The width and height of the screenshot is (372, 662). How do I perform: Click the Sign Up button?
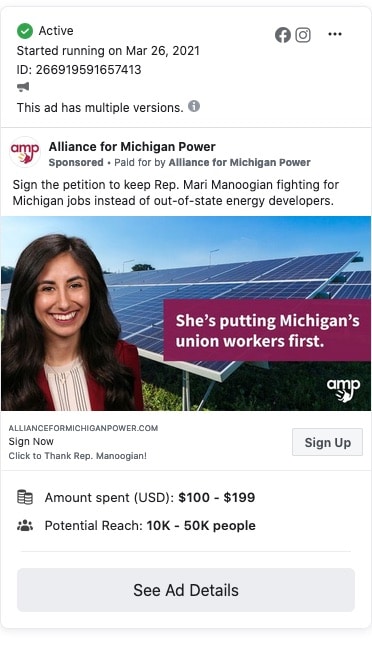[327, 442]
